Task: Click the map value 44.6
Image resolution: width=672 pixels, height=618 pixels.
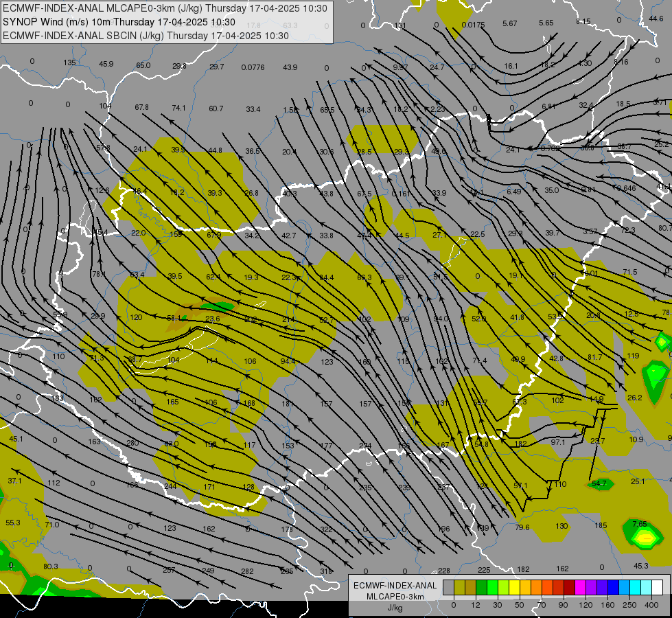Action: (x=656, y=19)
